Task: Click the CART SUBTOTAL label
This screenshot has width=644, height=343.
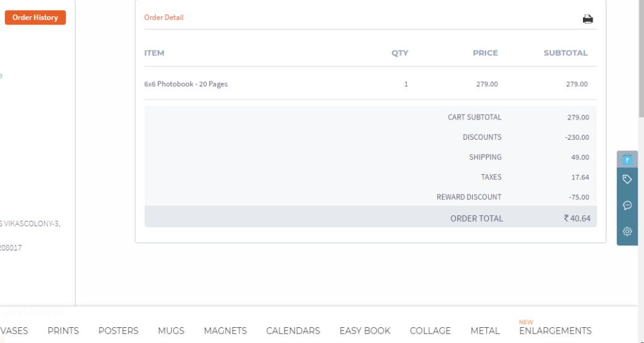Action: [x=474, y=117]
